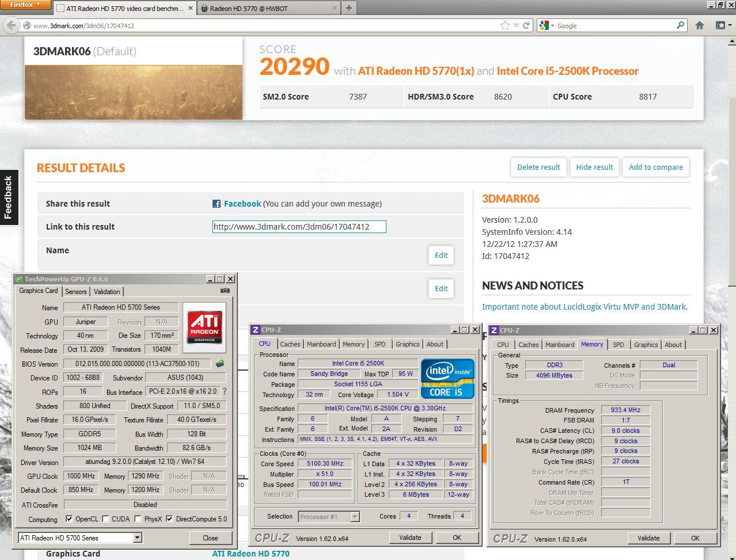The width and height of the screenshot is (736, 560).
Task: Click the Hide result button
Action: (x=594, y=167)
